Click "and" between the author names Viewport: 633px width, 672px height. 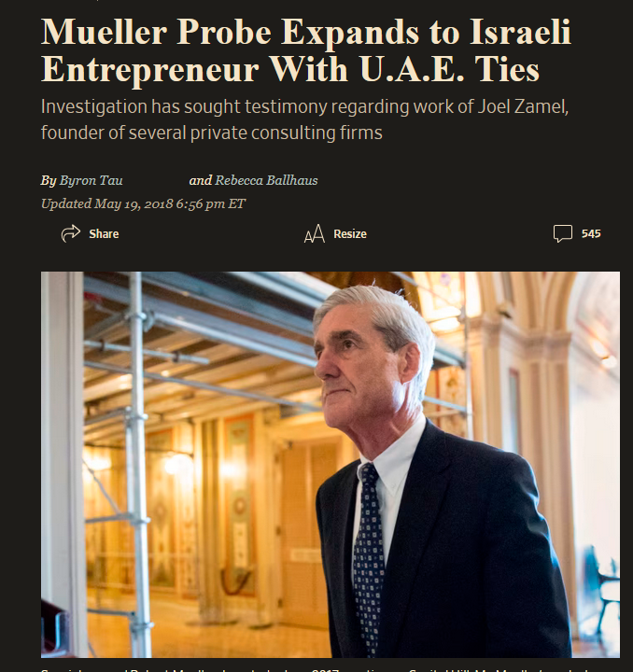pyautogui.click(x=201, y=180)
